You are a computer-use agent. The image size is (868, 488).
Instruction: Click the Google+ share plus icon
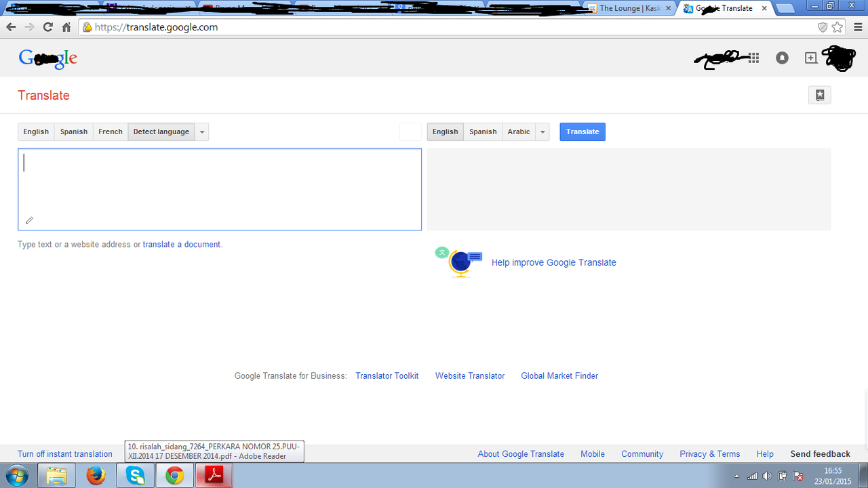tap(811, 58)
